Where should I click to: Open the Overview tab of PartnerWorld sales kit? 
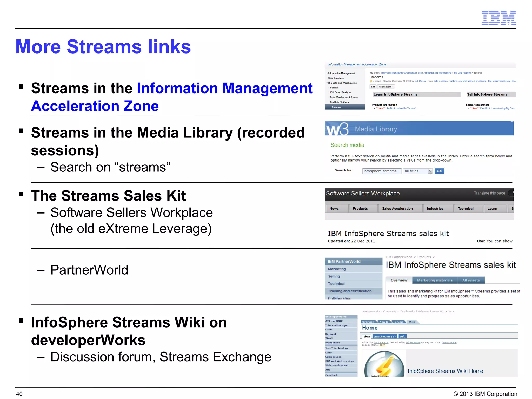click(x=399, y=280)
